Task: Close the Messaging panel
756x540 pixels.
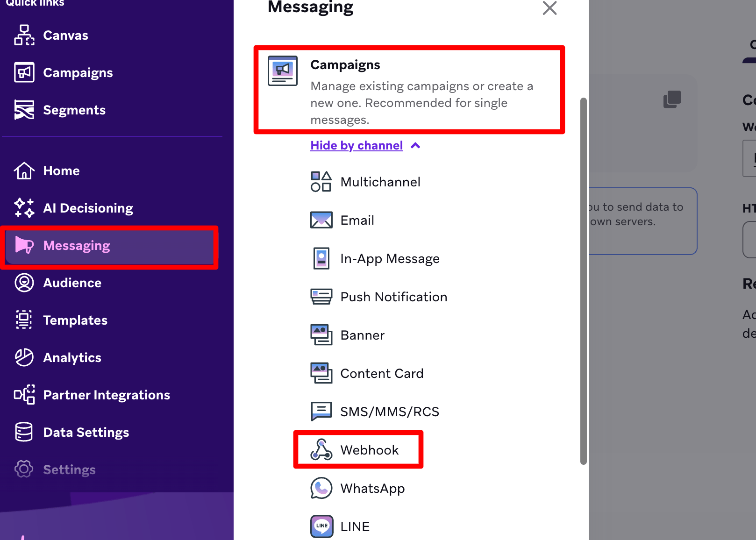Action: (x=549, y=8)
